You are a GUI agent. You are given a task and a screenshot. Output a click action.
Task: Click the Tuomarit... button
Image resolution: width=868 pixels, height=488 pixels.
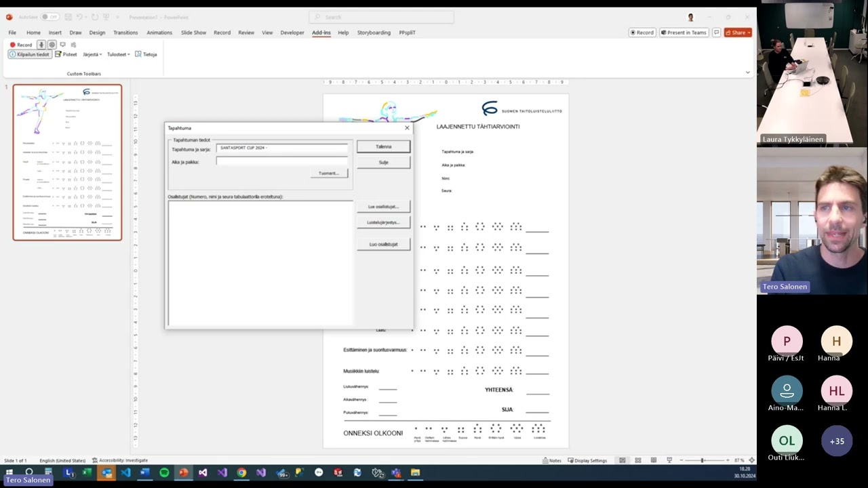coord(329,174)
